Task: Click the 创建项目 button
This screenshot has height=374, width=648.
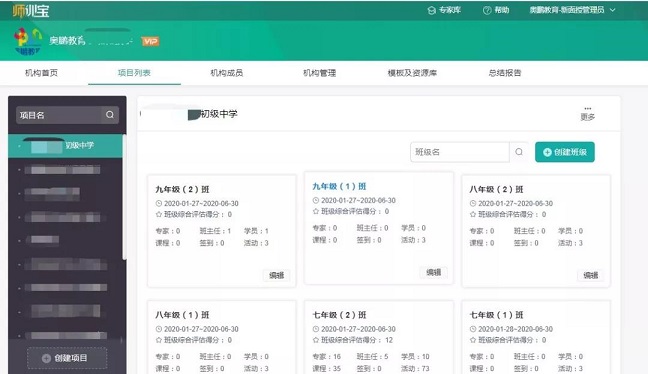Action: click(x=67, y=358)
